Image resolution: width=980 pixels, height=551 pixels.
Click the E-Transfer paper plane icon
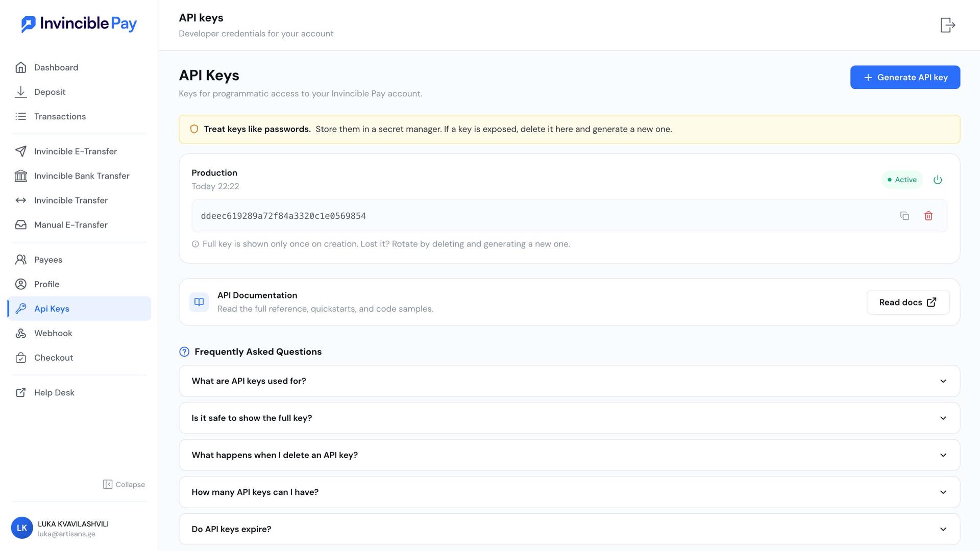coord(21,151)
